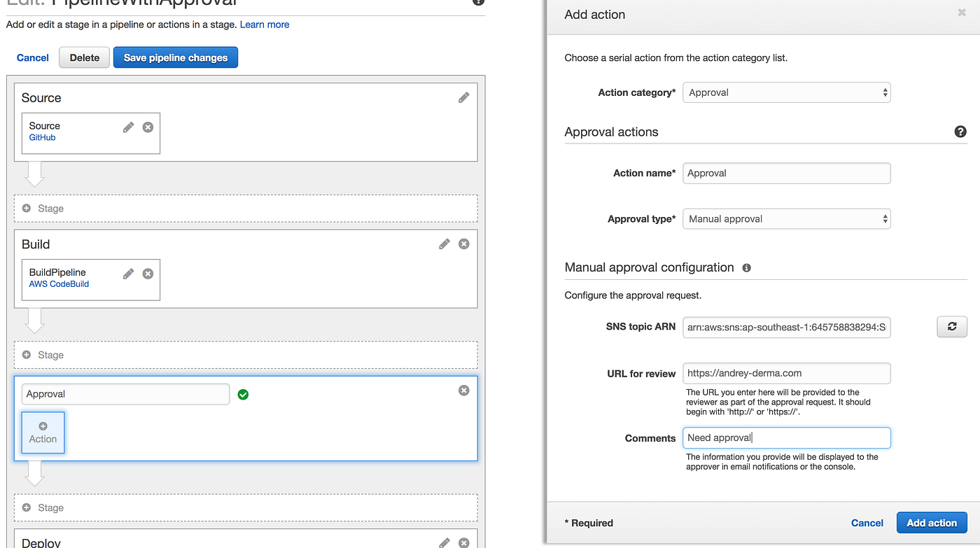
Task: Save pipeline changes
Action: (175, 57)
